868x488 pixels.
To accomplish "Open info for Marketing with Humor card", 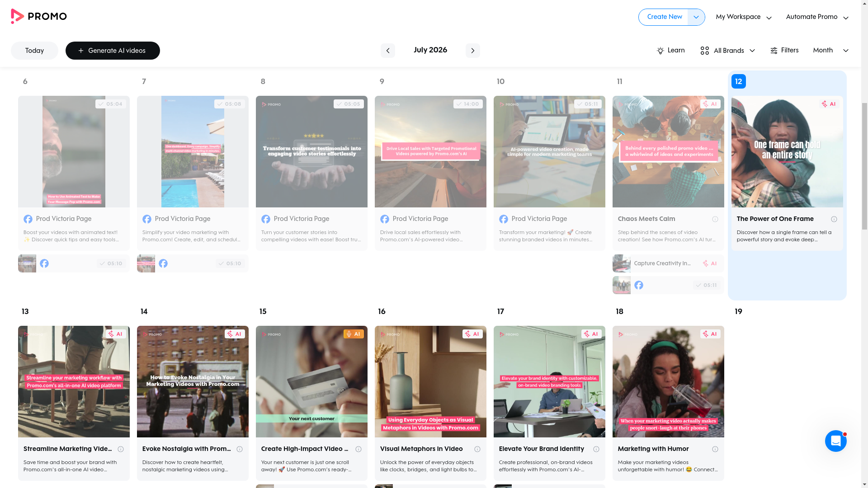I will pyautogui.click(x=715, y=449).
